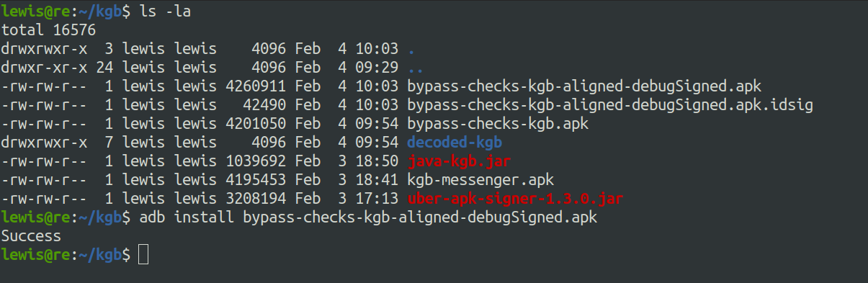Click the drwxr-xr-x permissions string

(44, 68)
